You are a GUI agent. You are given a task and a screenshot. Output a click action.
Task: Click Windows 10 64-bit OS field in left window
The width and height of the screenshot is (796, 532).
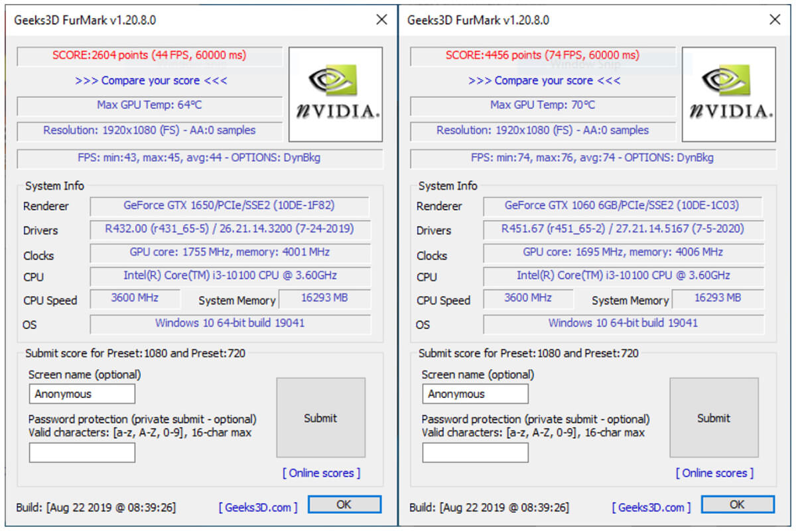click(x=230, y=324)
